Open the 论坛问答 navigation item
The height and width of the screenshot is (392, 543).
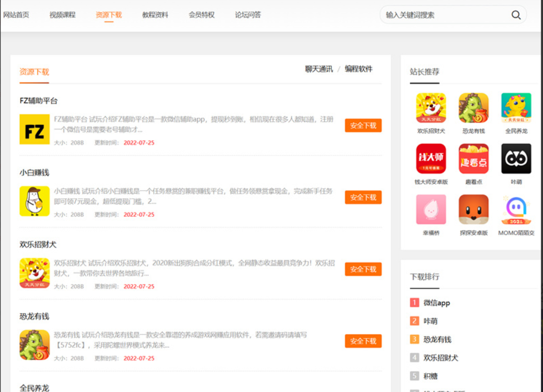[248, 15]
